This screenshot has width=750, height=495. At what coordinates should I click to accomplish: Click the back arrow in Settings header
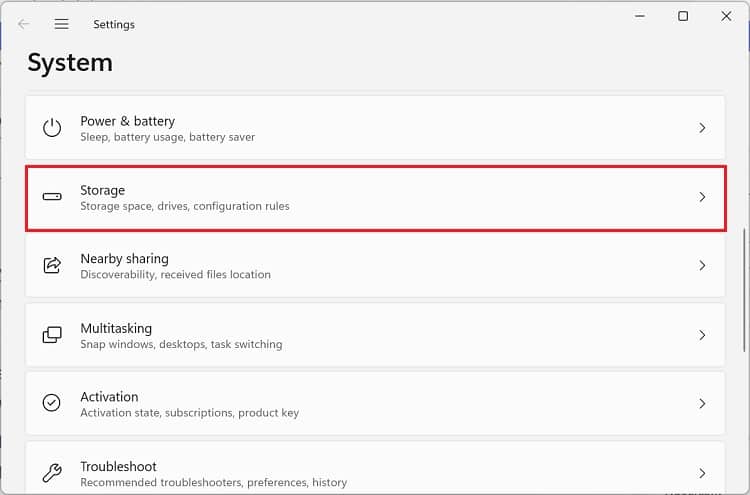23,24
